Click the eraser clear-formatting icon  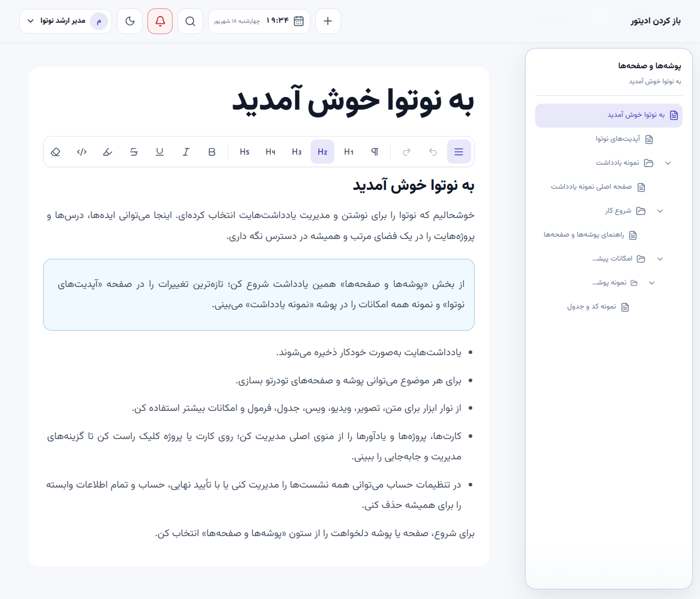(55, 152)
